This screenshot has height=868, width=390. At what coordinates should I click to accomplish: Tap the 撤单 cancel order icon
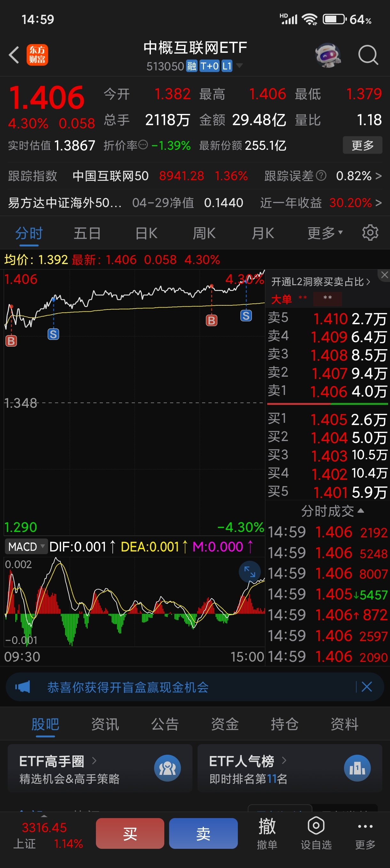point(267,826)
